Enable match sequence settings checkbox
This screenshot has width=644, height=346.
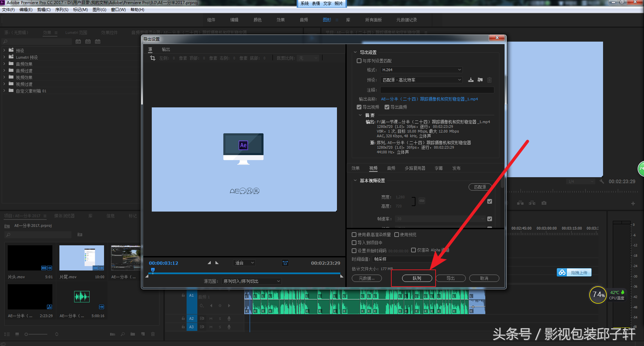[x=359, y=61]
